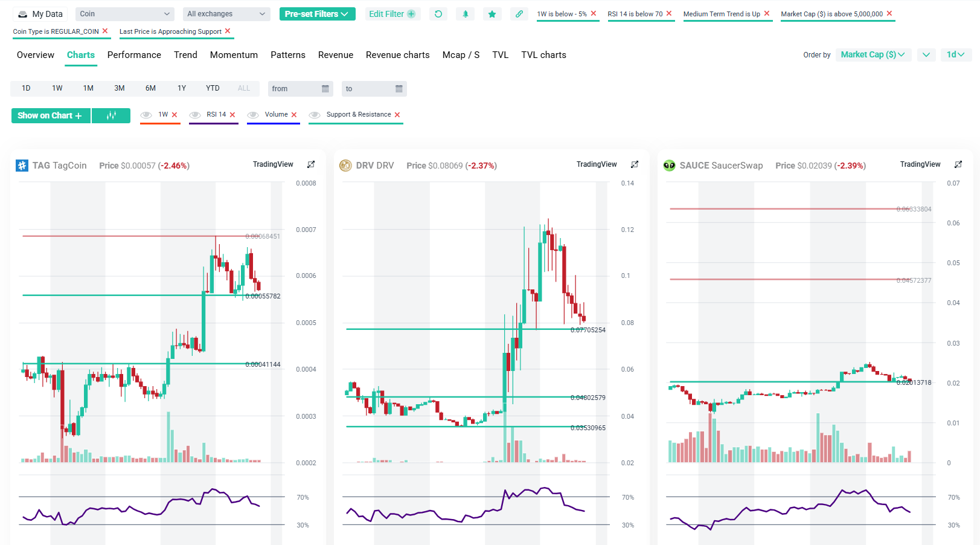Open the Pre-set Filters dropdown
980x545 pixels.
click(317, 14)
